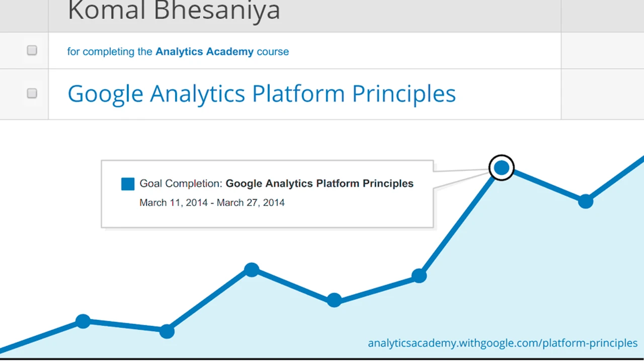Click the words 'for completing the'
644x362 pixels.
pyautogui.click(x=110, y=51)
